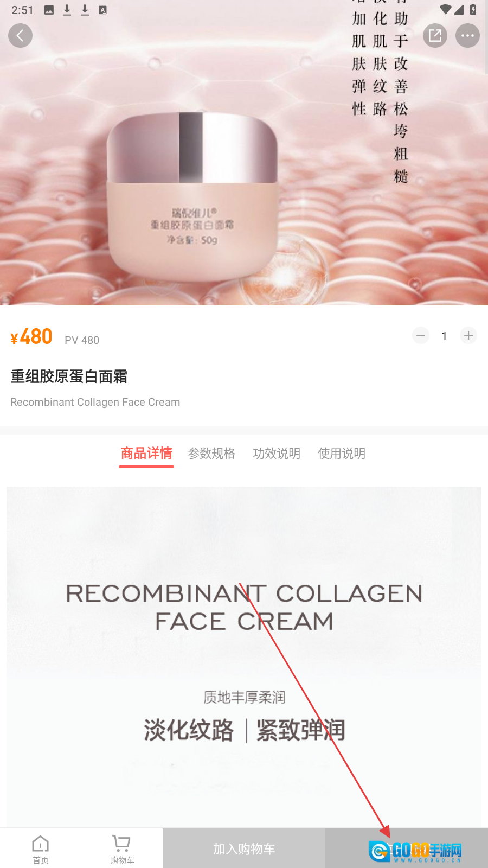This screenshot has width=488, height=868.
Task: Tap 加入购物车 button
Action: 244,848
